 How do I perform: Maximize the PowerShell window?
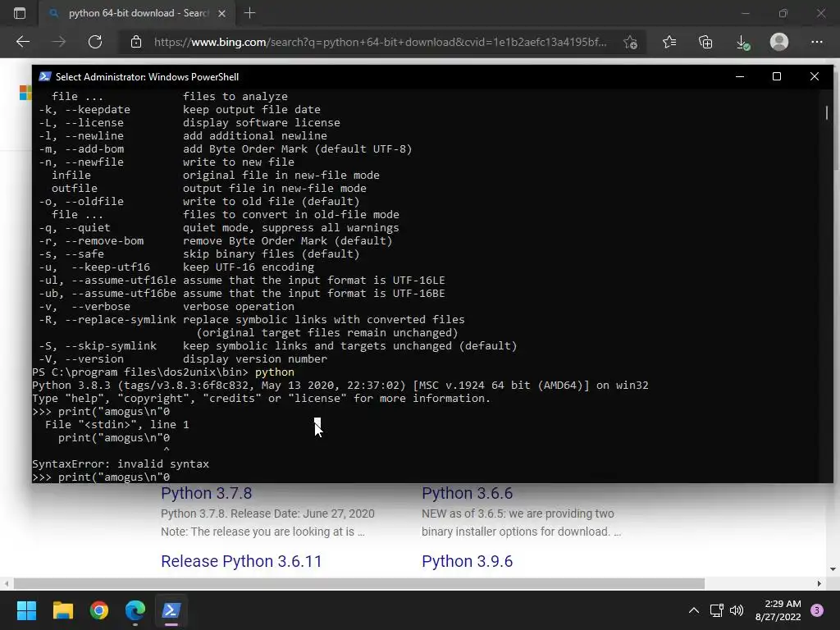(x=777, y=76)
